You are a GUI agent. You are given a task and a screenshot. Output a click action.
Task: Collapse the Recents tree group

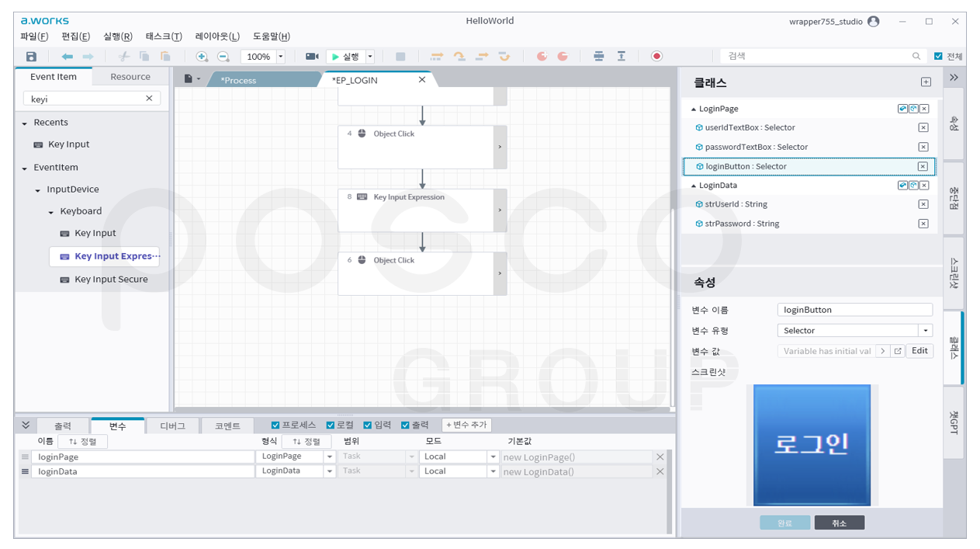pos(25,123)
